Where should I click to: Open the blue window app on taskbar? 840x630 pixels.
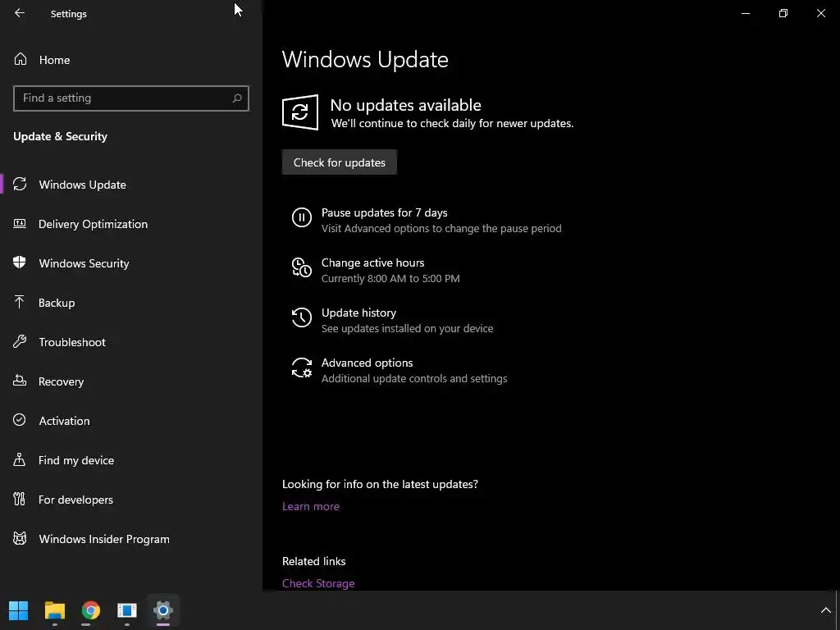point(127,610)
